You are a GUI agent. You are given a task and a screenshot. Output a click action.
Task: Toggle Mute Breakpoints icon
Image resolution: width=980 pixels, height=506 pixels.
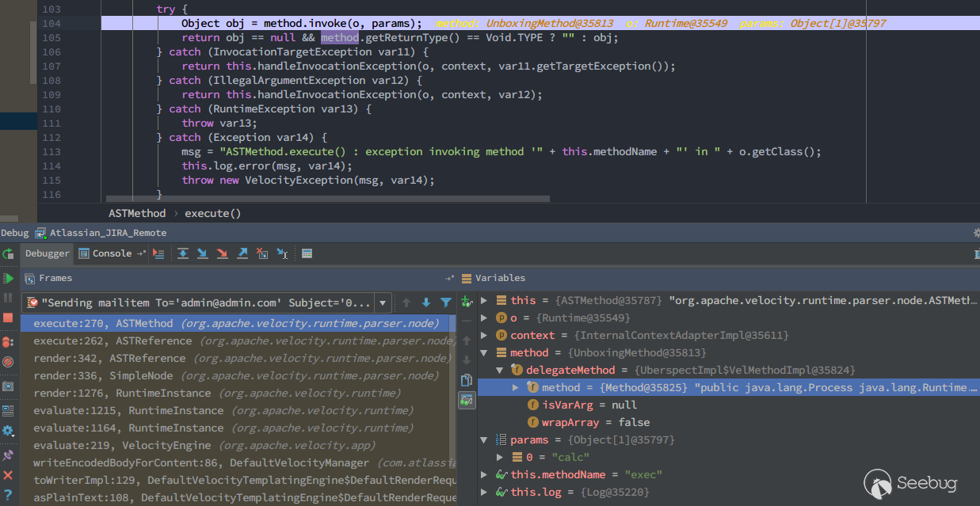click(8, 362)
